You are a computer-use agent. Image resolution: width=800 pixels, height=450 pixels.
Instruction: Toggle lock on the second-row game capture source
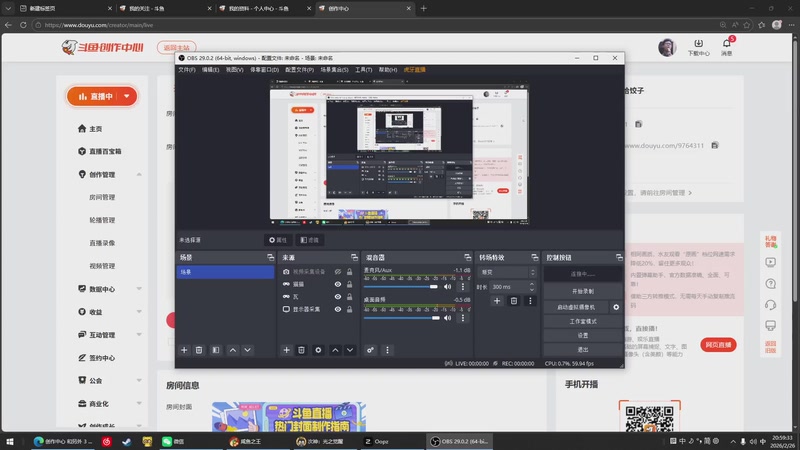click(x=349, y=284)
